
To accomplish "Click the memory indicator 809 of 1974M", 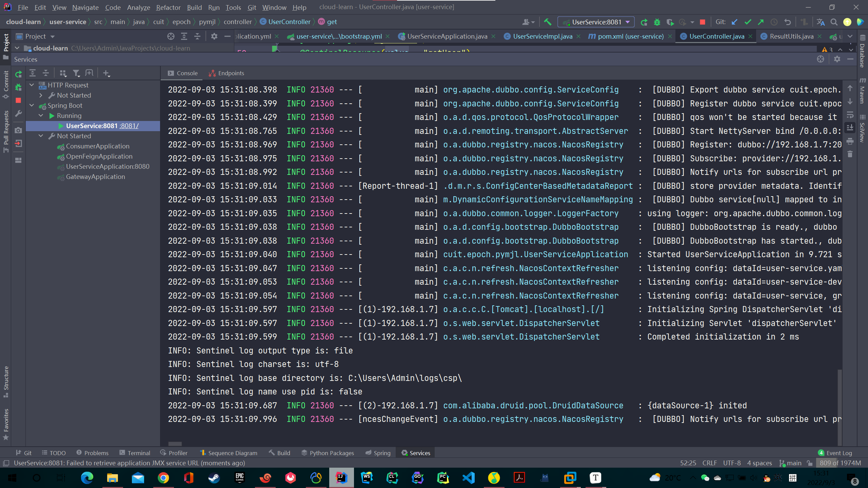I will pyautogui.click(x=840, y=463).
